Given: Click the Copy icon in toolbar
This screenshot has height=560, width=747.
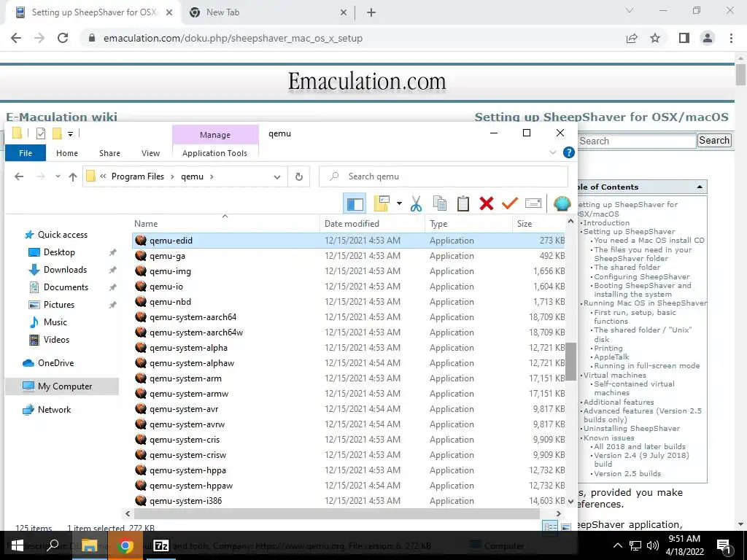Looking at the screenshot, I should (440, 203).
